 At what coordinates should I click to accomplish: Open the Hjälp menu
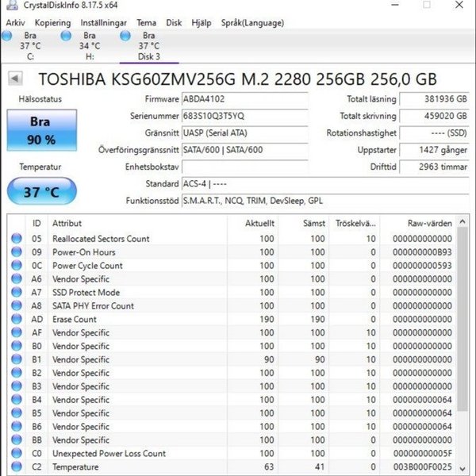tap(202, 23)
